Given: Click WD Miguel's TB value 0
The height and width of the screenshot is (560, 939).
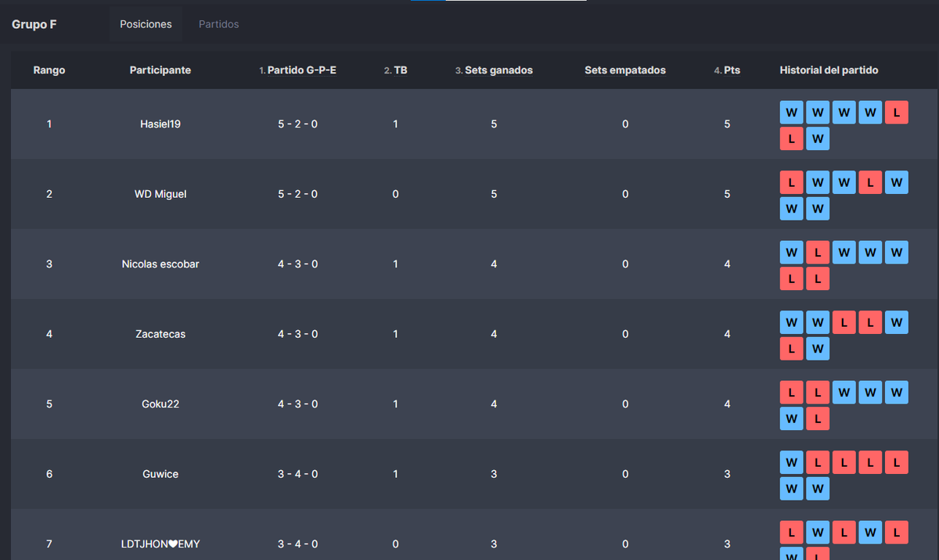Looking at the screenshot, I should pyautogui.click(x=395, y=194).
